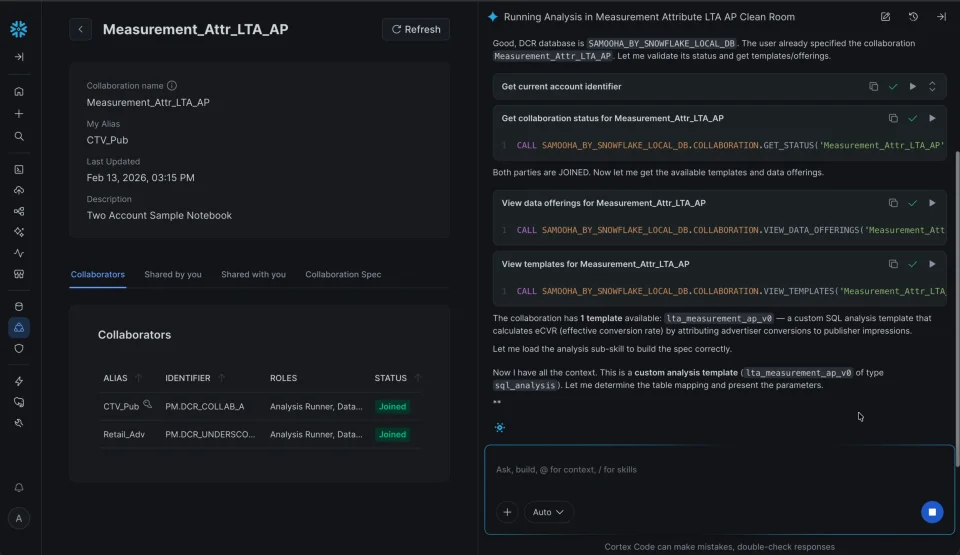Start a new chat with the compose icon
Screen dimensions: 960x555
pos(885,17)
